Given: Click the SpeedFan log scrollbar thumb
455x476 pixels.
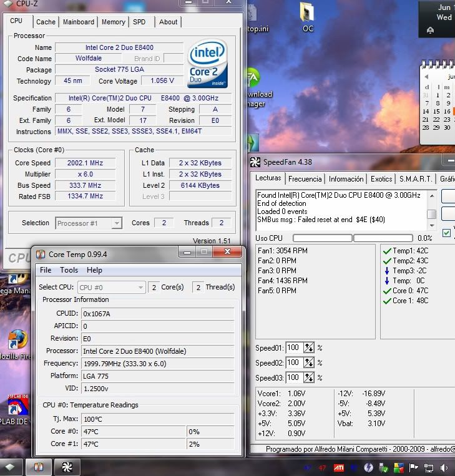Looking at the screenshot, I should (x=432, y=214).
